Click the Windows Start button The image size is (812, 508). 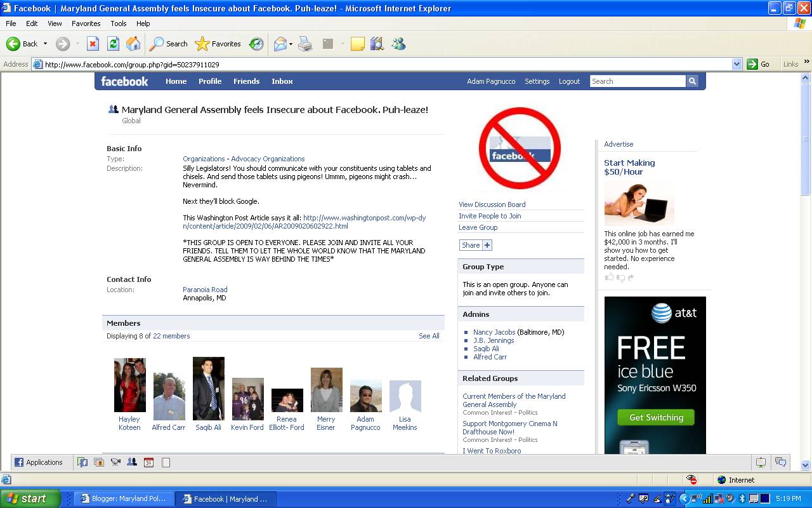pyautogui.click(x=30, y=498)
